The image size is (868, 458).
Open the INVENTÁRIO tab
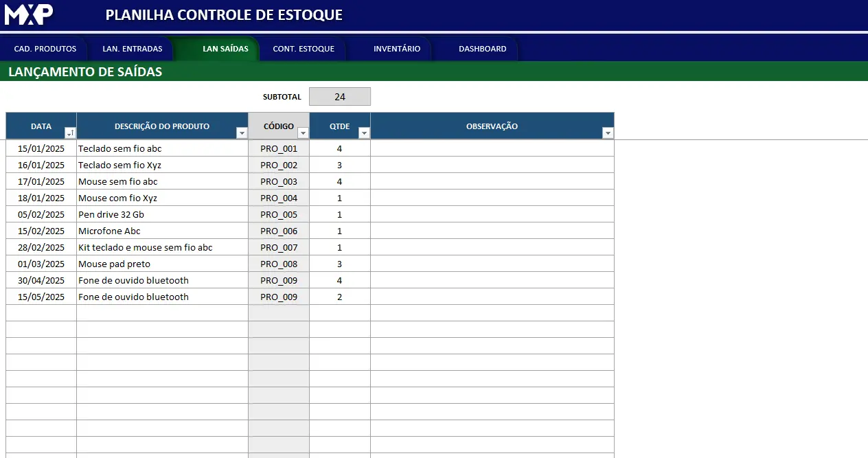coord(397,49)
